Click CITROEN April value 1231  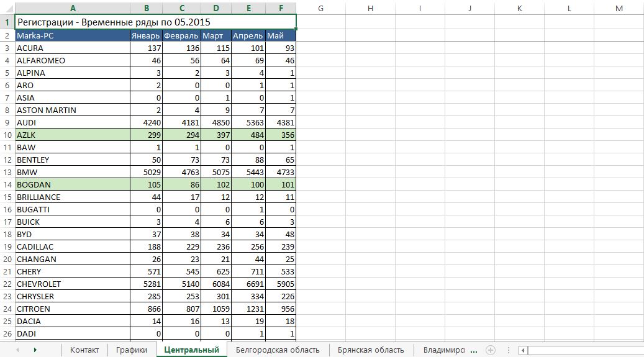pos(248,309)
